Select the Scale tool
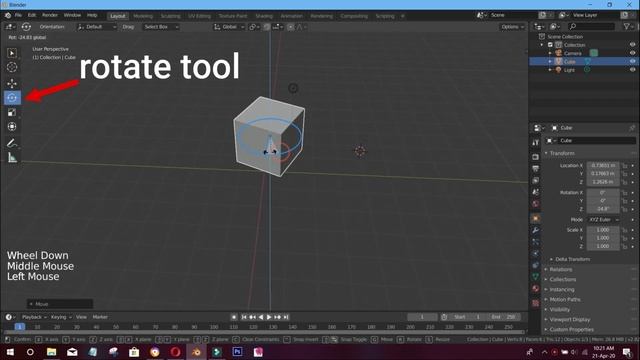This screenshot has width=640, height=360. coord(12,112)
